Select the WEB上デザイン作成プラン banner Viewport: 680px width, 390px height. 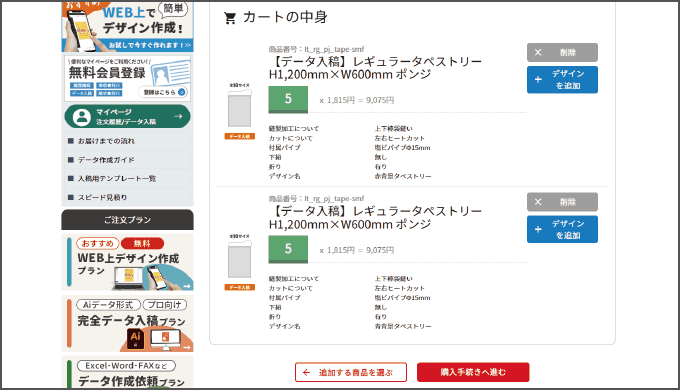(x=128, y=262)
